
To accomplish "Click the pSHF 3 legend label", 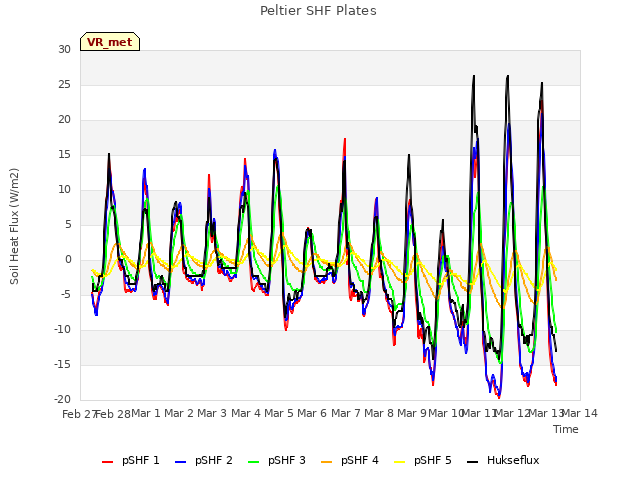I will pyautogui.click(x=287, y=460).
